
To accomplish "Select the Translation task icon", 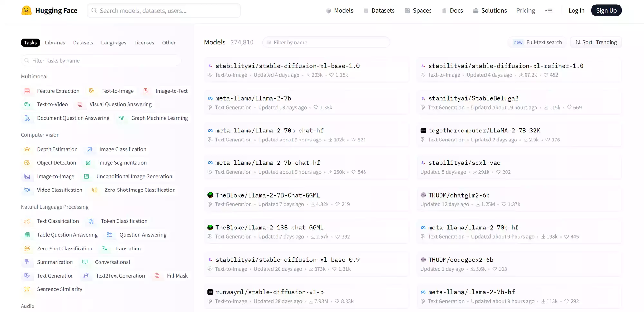I will [105, 249].
